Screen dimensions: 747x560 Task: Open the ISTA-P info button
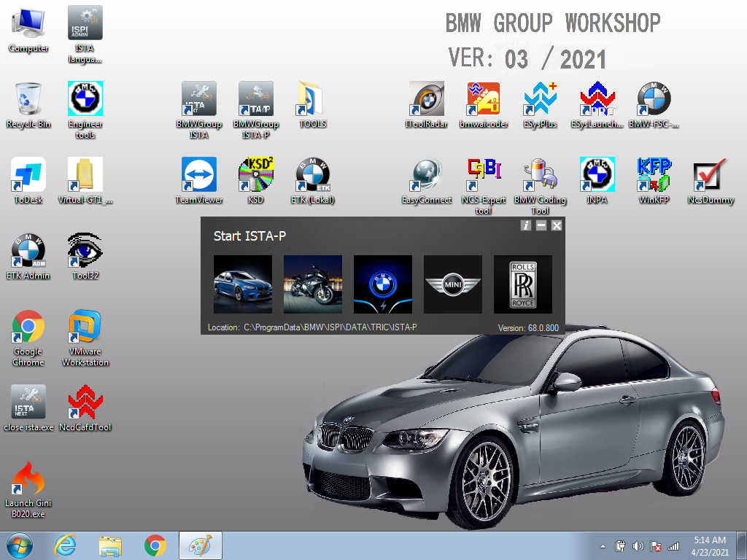526,226
